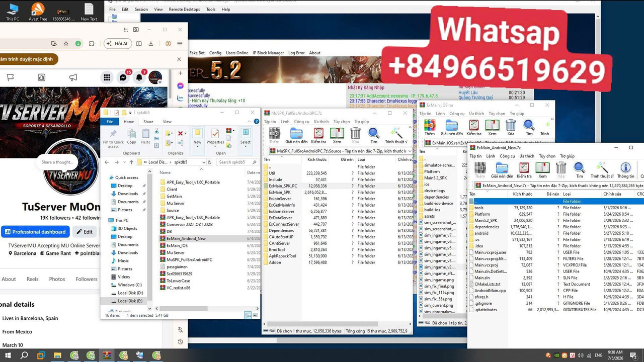This screenshot has width=644, height=362.
Task: Expand the Explorer address bar dropdown arrow
Action: [203, 162]
